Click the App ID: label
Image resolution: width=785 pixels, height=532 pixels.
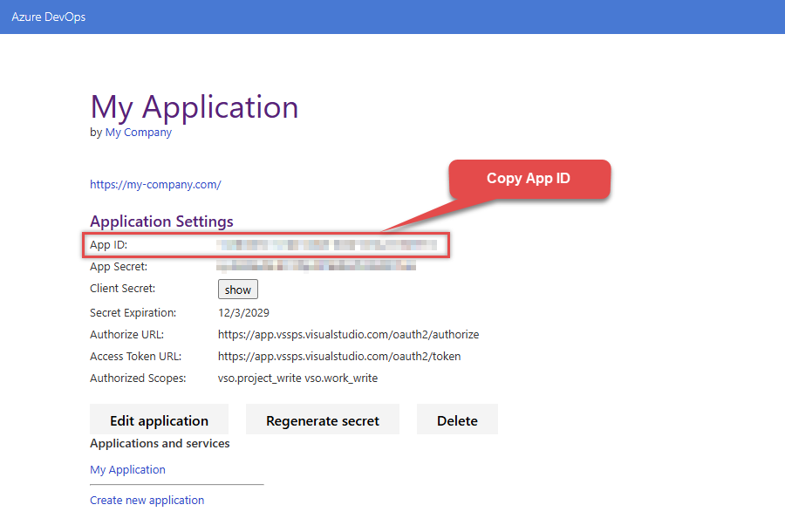point(109,245)
